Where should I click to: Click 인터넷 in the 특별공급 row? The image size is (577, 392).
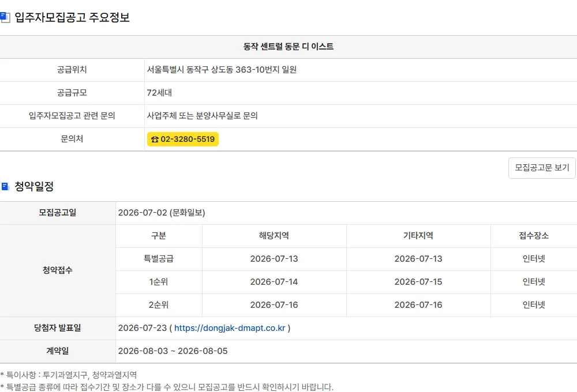tap(534, 259)
